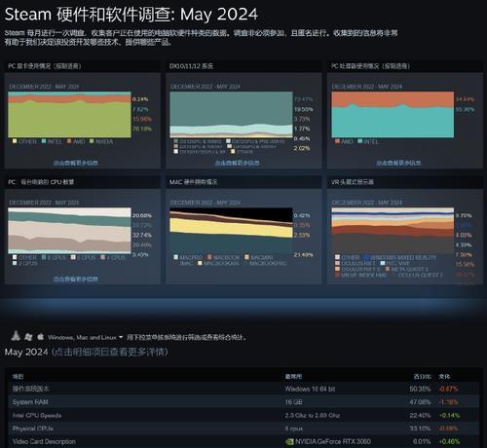Expand the System RAM table row
Screen dimensions: 487x448
click(x=243, y=402)
